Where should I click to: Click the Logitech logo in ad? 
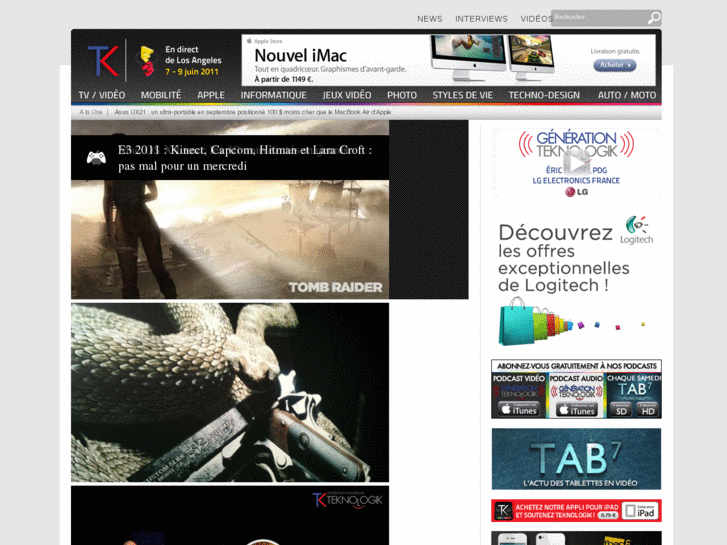coord(637,230)
